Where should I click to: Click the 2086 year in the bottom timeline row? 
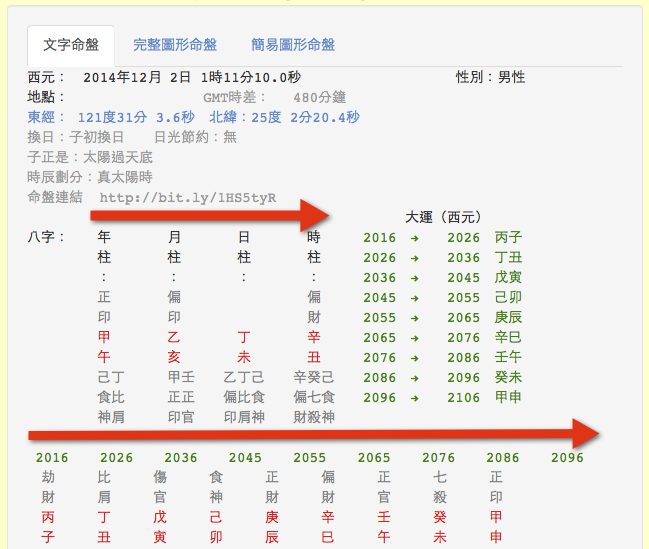[503, 458]
